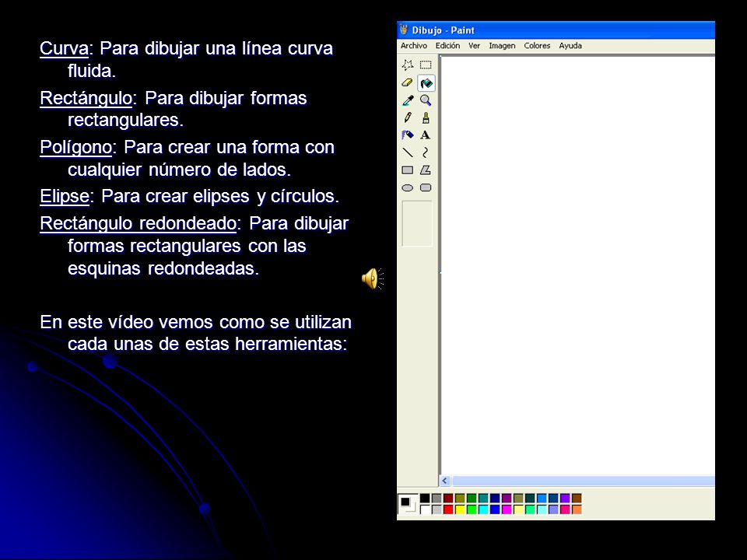Choose the pale yellow swatch

tap(518, 509)
